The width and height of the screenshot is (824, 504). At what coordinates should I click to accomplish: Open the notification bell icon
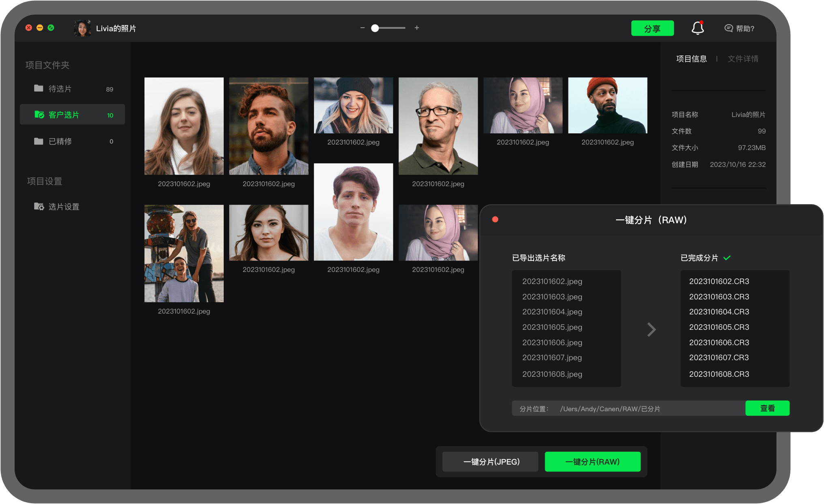[x=697, y=28]
